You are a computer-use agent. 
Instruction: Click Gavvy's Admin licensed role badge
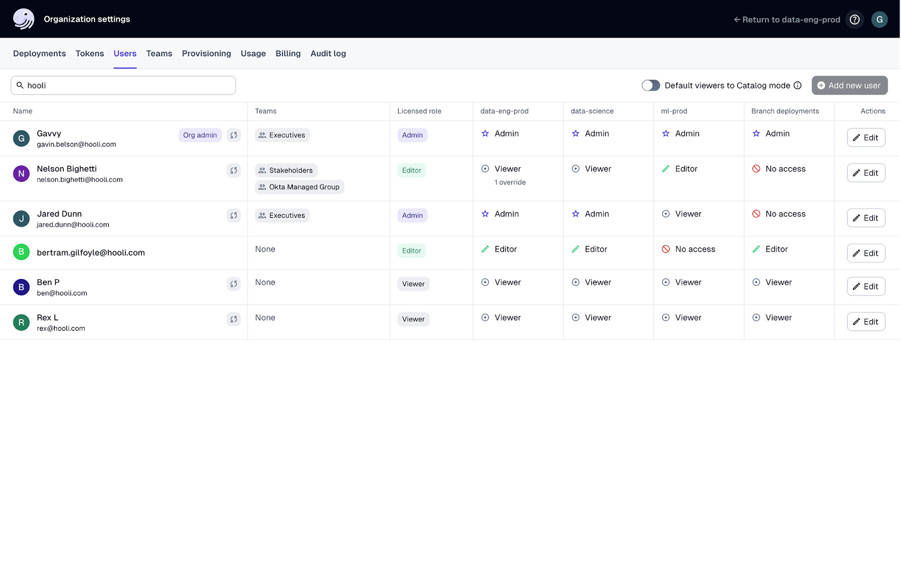[x=413, y=136]
